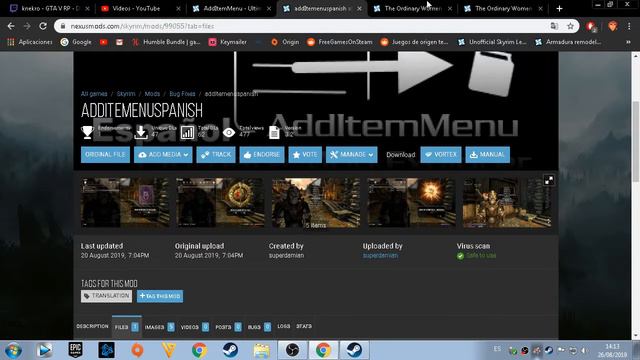Open the POSTS mod tab
This screenshot has height=360, width=640.
(x=228, y=327)
